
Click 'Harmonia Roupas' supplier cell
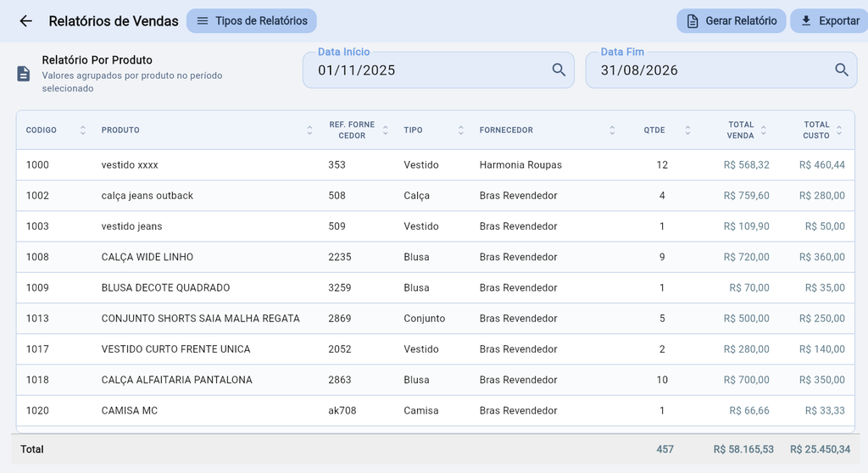coord(520,165)
